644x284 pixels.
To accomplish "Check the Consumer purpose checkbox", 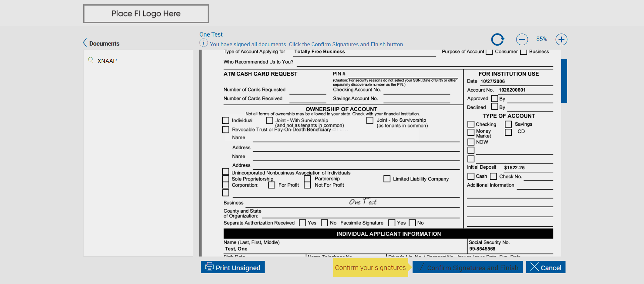I will point(489,52).
